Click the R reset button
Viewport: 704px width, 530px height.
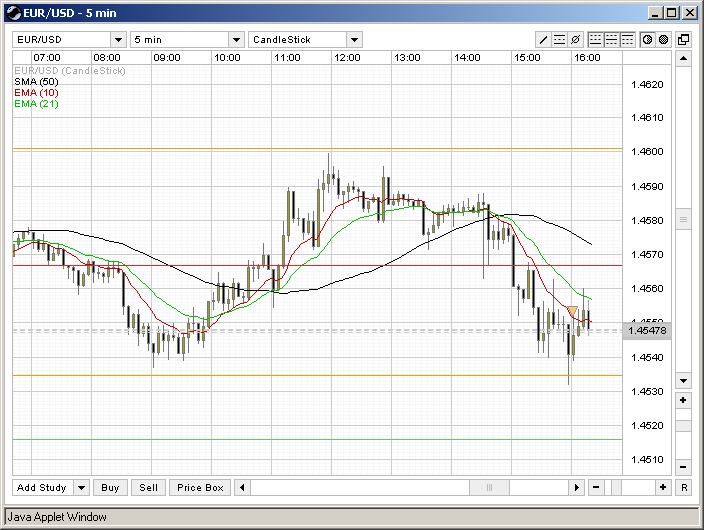(684, 487)
